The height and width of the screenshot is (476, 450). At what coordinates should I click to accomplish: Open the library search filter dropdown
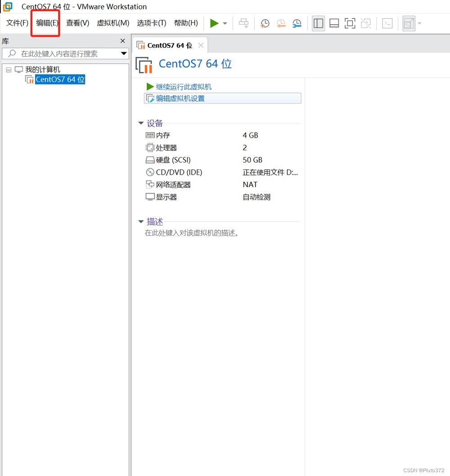(x=124, y=54)
